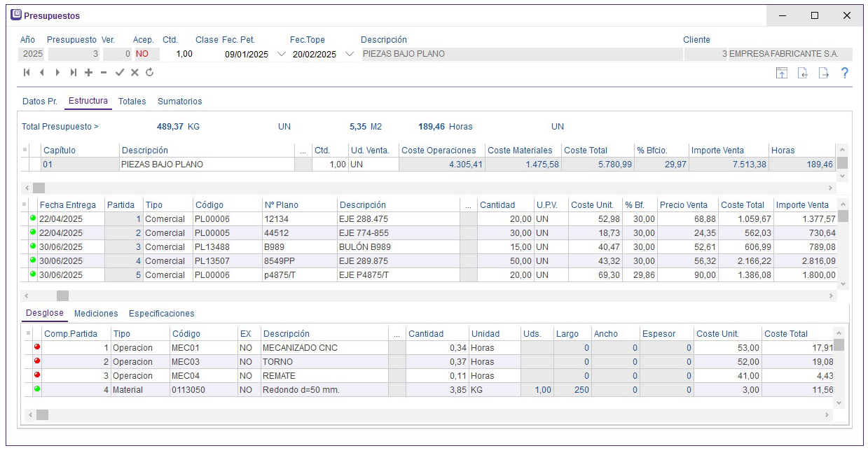The height and width of the screenshot is (453, 868).
Task: Open the Fec. Pet. date dropdown
Action: [x=282, y=55]
